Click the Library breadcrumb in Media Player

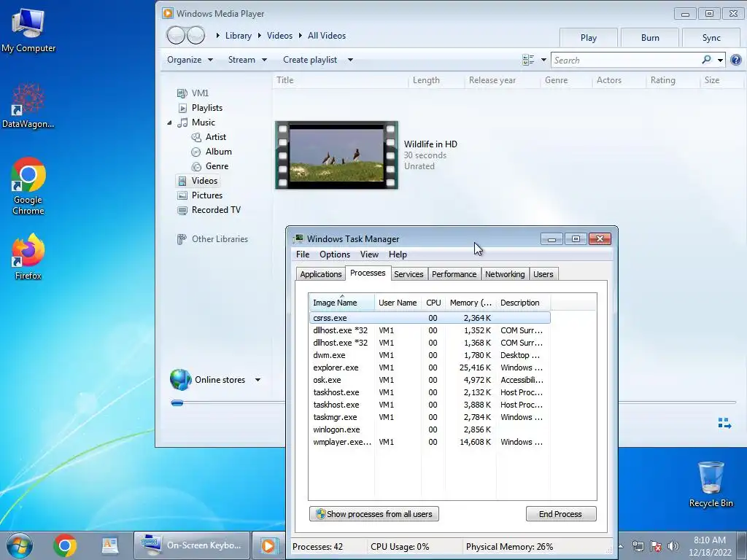coord(239,36)
